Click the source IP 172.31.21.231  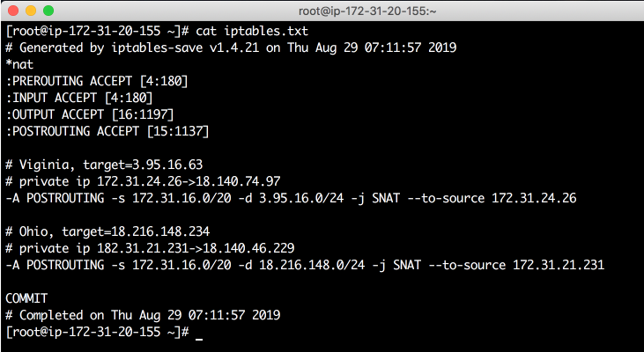coord(559,265)
